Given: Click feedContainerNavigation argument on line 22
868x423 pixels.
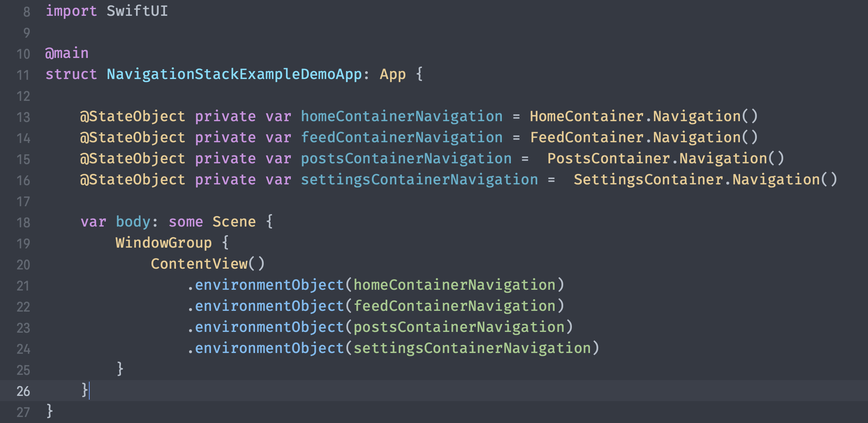Looking at the screenshot, I should click(454, 306).
